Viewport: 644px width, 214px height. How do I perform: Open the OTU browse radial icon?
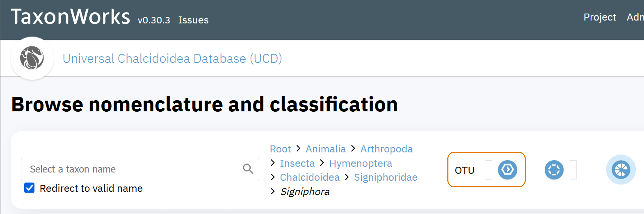pos(507,170)
